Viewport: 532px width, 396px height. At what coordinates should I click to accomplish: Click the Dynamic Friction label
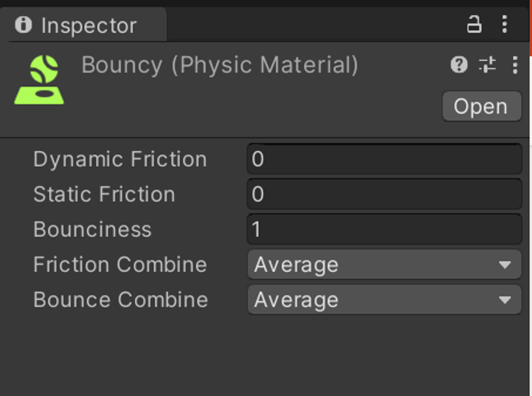click(120, 159)
